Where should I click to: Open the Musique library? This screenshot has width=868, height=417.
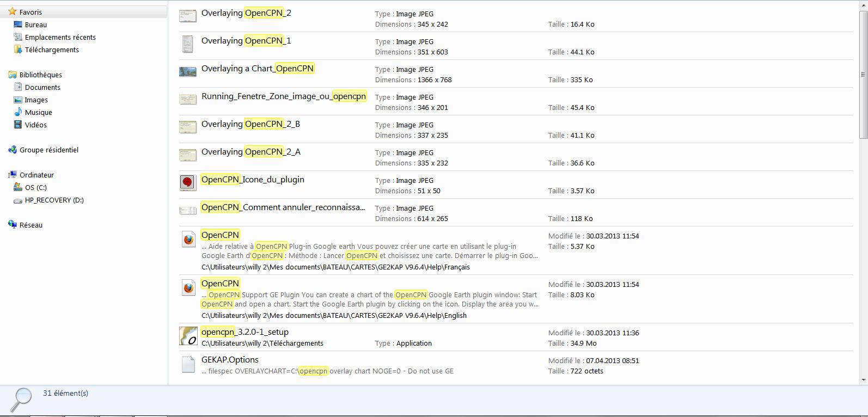[39, 112]
